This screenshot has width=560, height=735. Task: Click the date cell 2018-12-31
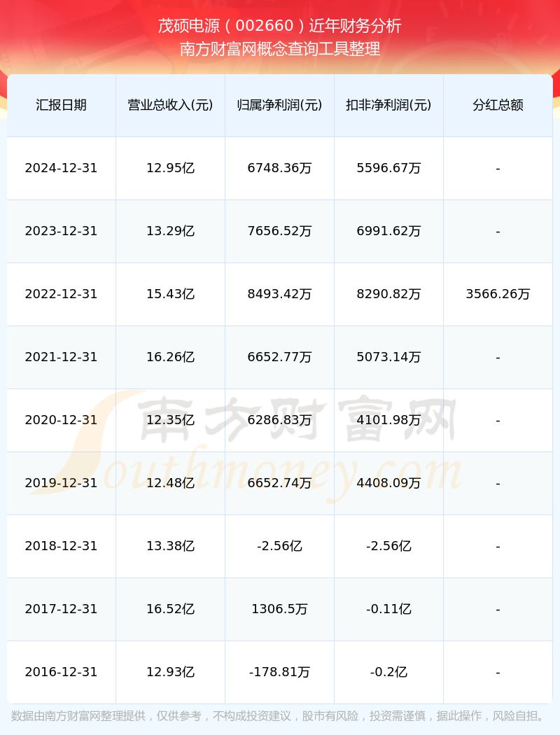[62, 546]
